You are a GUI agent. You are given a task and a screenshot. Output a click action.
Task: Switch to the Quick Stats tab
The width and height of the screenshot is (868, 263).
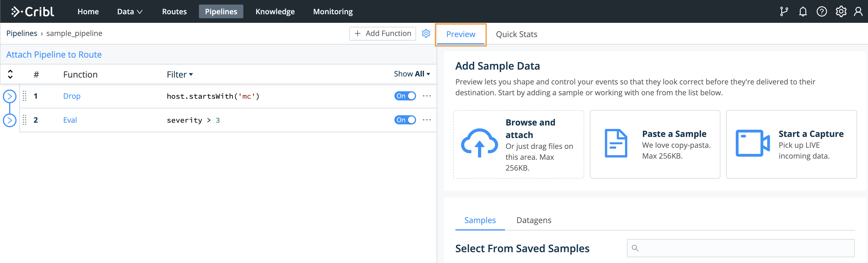516,34
